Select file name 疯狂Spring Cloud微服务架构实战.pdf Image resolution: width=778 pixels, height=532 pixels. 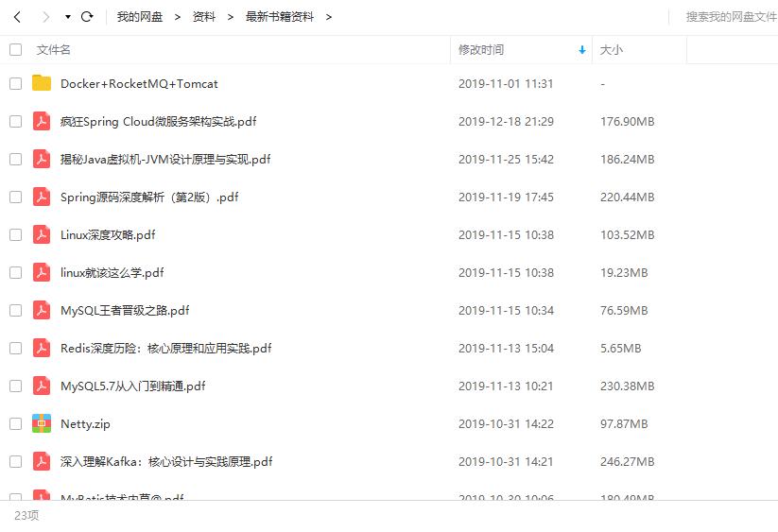tap(158, 122)
